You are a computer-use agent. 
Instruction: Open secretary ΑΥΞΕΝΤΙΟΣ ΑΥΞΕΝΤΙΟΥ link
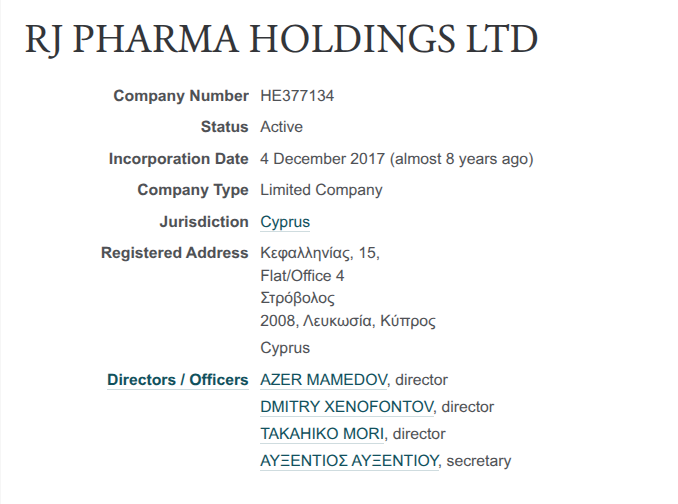coord(349,461)
